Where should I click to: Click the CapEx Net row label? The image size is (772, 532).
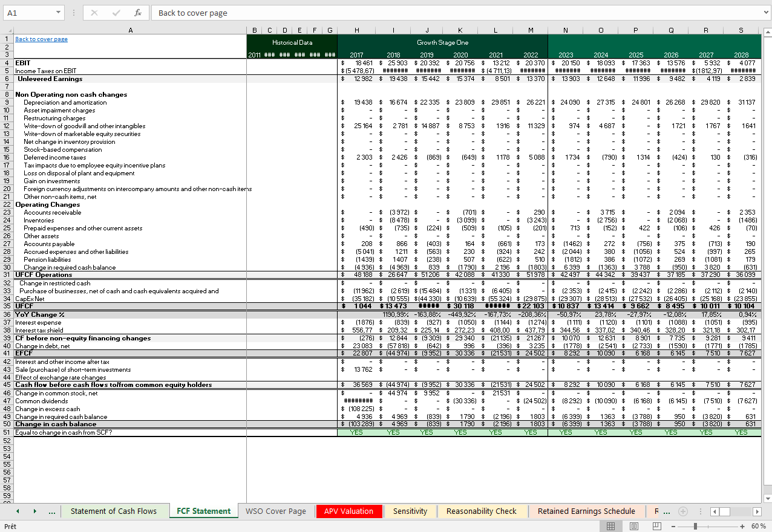[x=30, y=299]
